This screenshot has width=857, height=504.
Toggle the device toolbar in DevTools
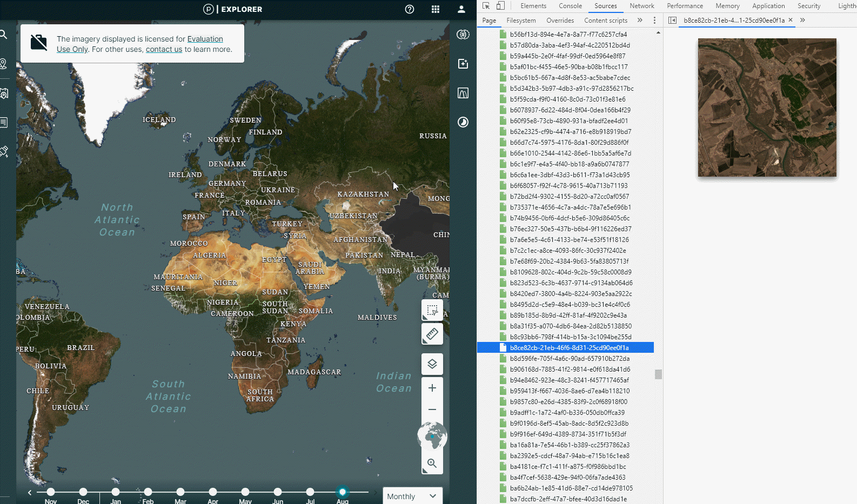tap(500, 6)
